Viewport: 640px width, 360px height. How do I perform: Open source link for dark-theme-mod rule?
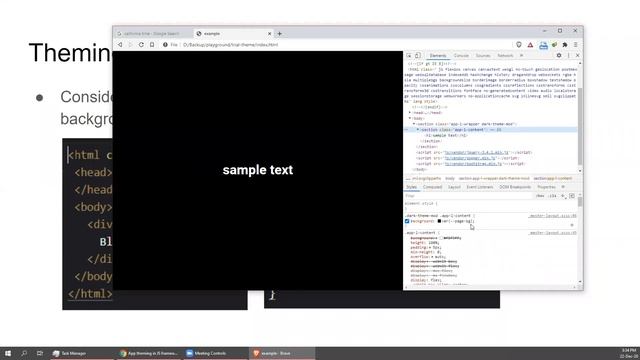point(553,216)
